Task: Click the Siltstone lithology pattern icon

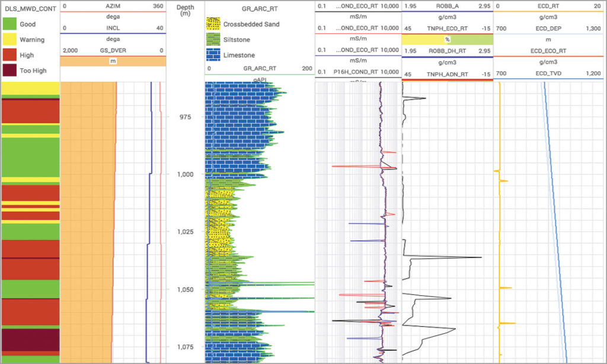Action: pyautogui.click(x=213, y=40)
